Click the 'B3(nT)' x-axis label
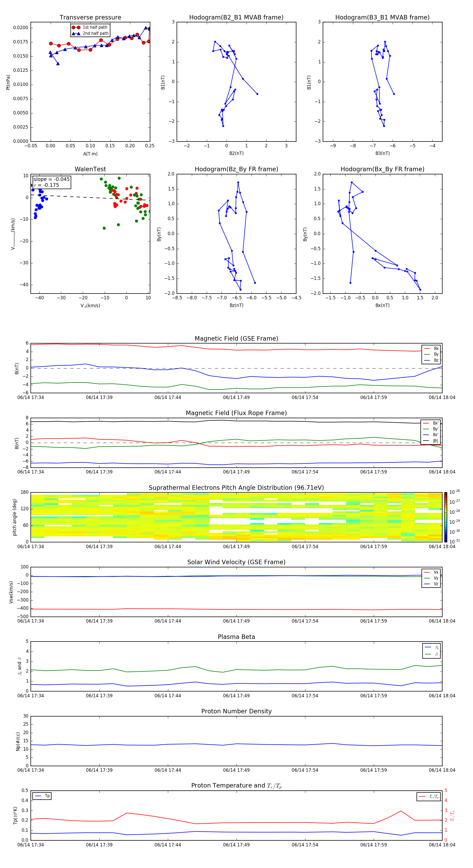The width and height of the screenshot is (473, 868). (x=382, y=153)
